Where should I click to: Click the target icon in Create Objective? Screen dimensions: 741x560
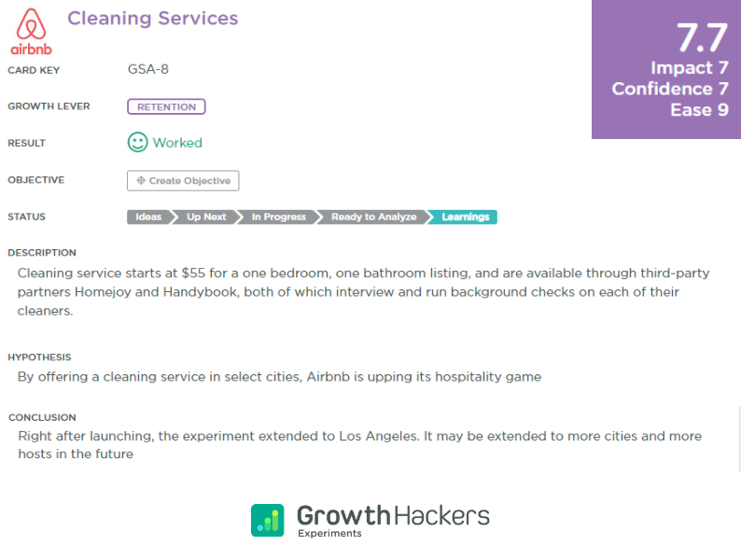[x=141, y=180]
